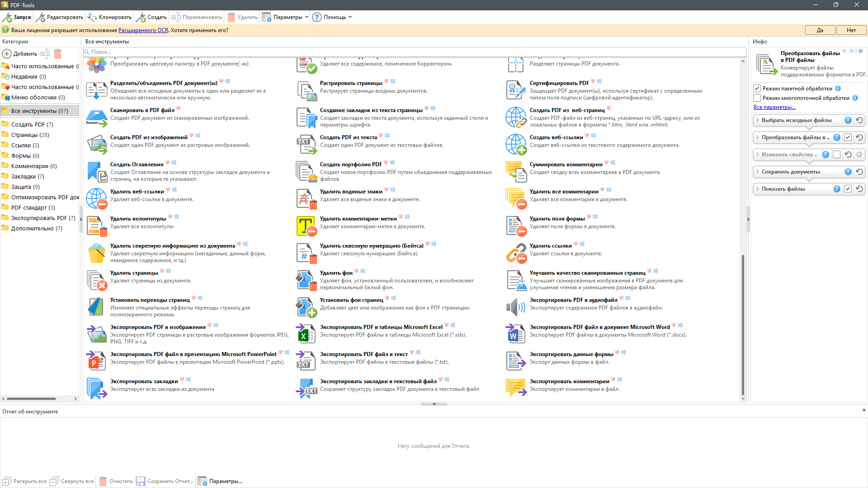Open Удалить сквозную нумерацию (Бейтса) icon
Image resolution: width=868 pixels, height=488 pixels.
307,253
